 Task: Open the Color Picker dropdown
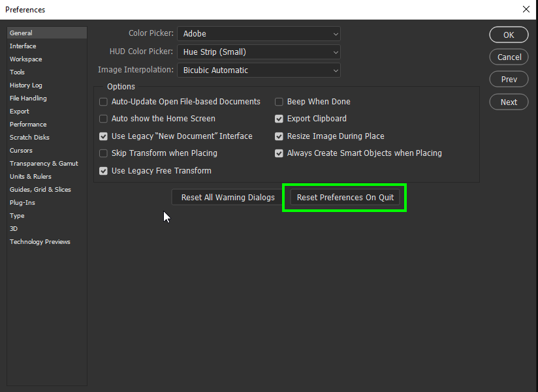point(259,33)
